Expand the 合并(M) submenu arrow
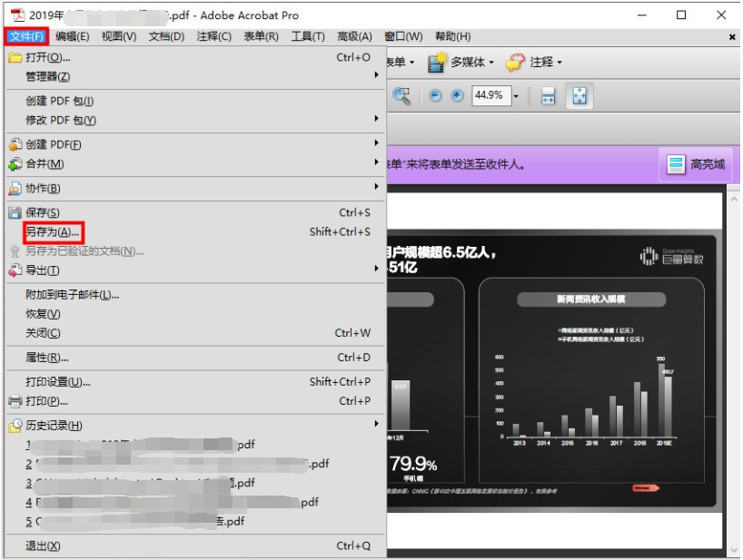Screen dimensions: 743x560 pos(376,162)
